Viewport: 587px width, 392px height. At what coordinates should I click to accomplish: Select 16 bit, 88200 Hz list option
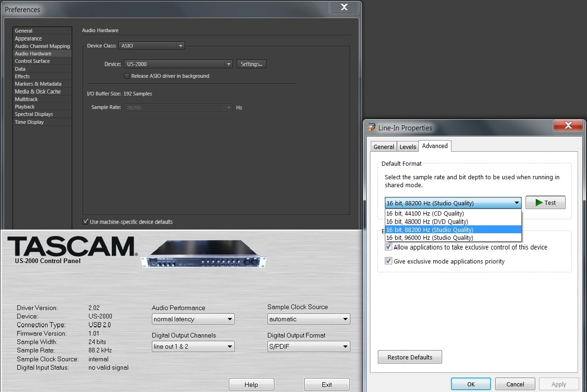click(453, 230)
